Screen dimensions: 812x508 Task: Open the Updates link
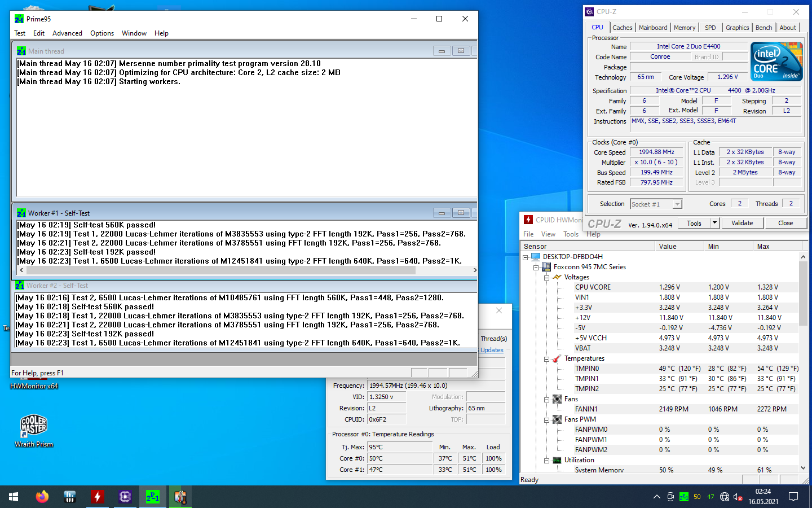(x=491, y=349)
